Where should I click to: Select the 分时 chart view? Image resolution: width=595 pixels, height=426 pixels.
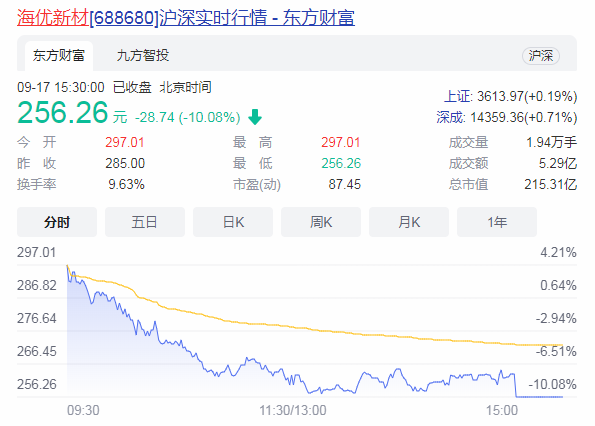(57, 222)
